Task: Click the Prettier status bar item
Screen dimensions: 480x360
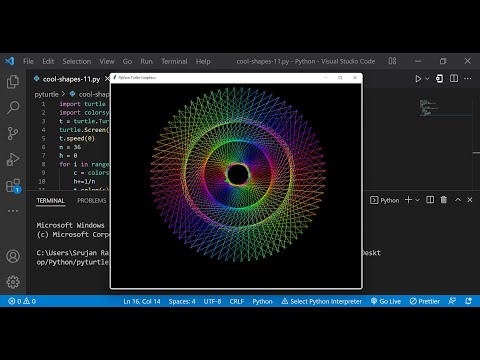Action: 425,301
